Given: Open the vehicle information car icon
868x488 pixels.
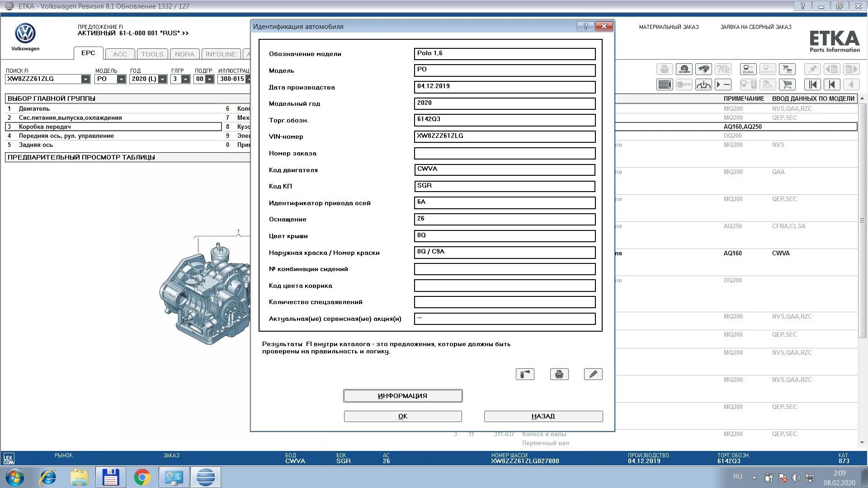Looking at the screenshot, I should pyautogui.click(x=703, y=84).
